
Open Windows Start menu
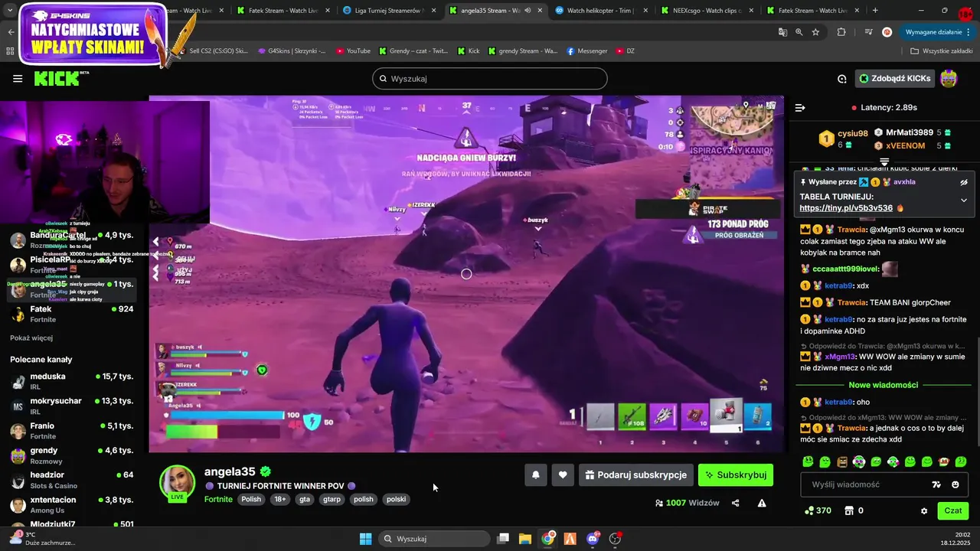(365, 539)
